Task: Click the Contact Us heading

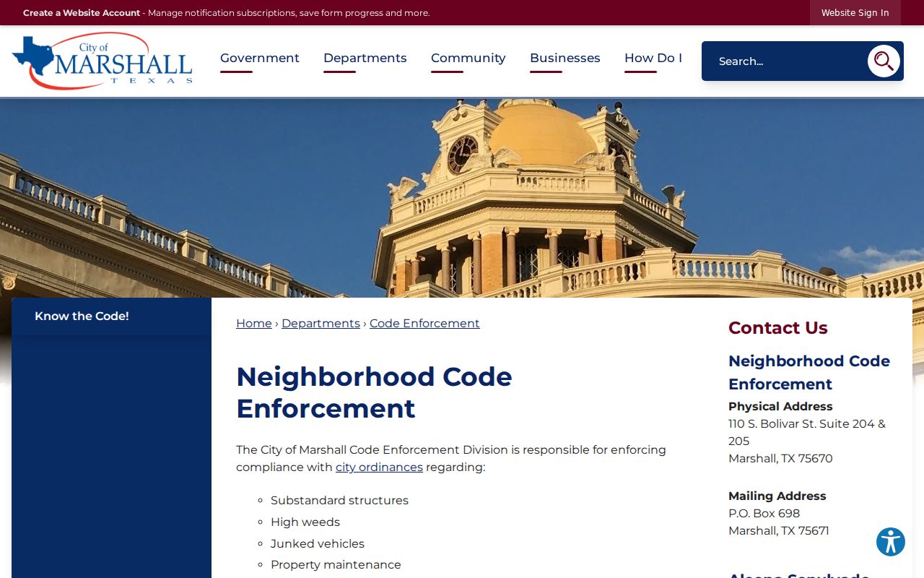Action: [778, 328]
